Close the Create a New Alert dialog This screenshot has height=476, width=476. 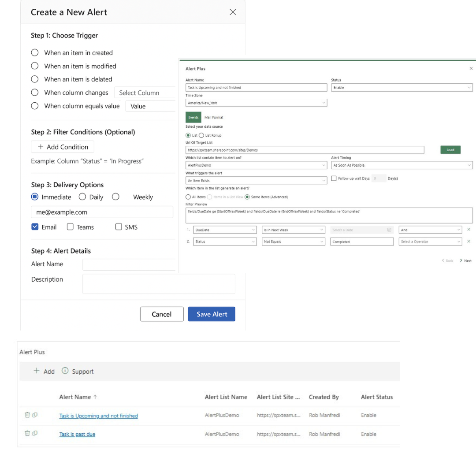[x=233, y=12]
